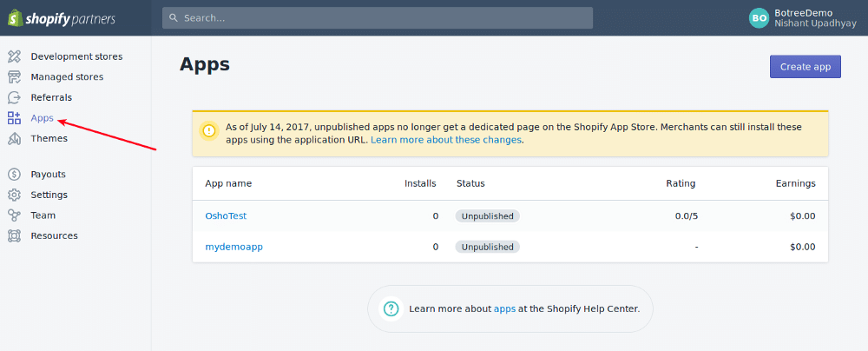Go to Managed stores

[x=67, y=77]
